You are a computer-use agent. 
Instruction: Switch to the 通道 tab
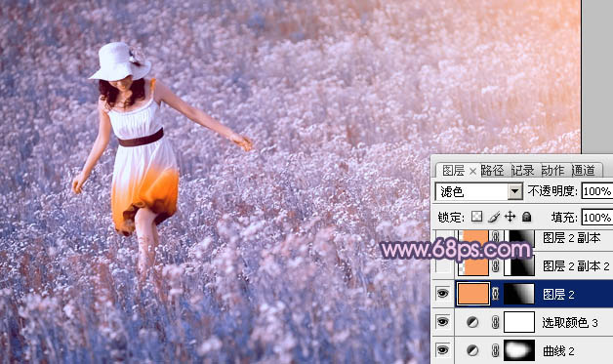pyautogui.click(x=583, y=171)
